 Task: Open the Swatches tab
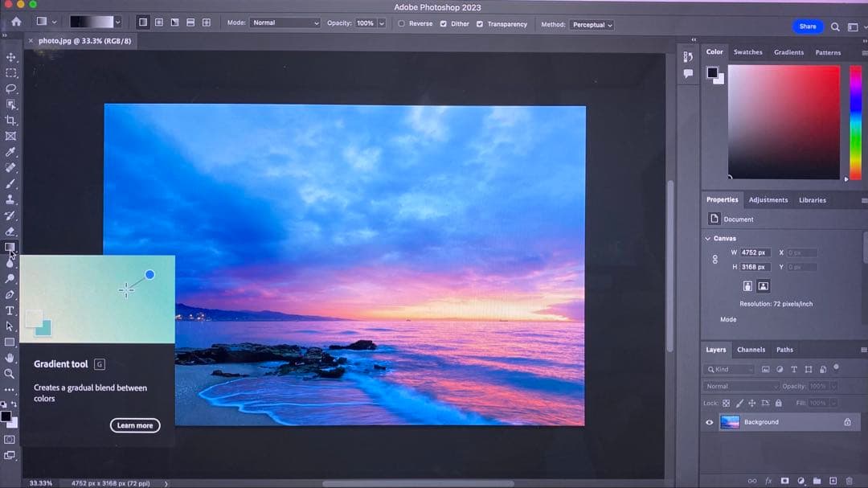click(x=748, y=51)
